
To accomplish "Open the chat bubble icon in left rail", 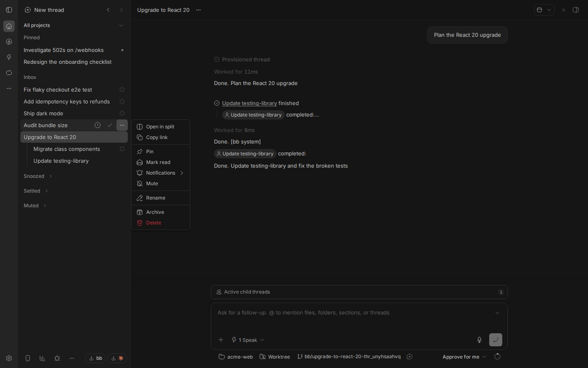I will tap(9, 73).
